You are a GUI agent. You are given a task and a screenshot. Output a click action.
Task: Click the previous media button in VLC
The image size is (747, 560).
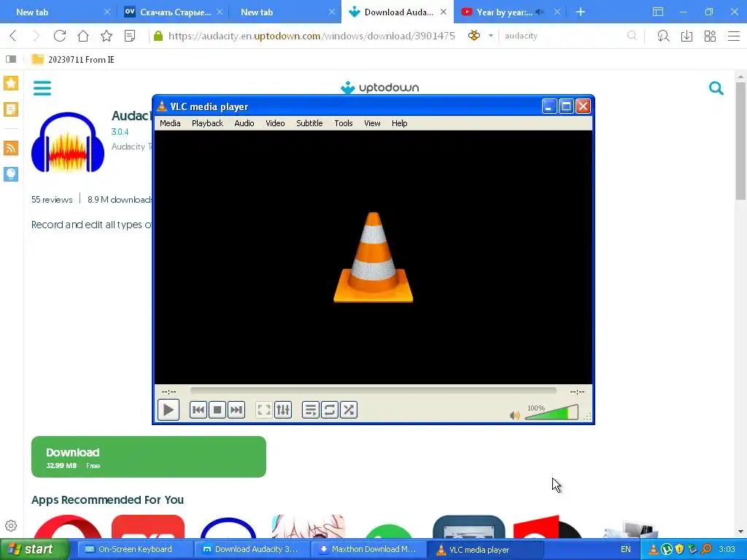[198, 410]
